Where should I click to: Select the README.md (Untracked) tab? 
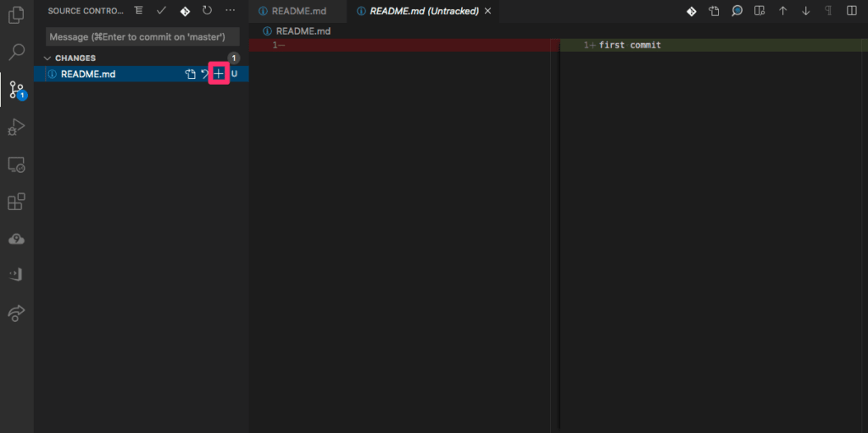click(424, 11)
